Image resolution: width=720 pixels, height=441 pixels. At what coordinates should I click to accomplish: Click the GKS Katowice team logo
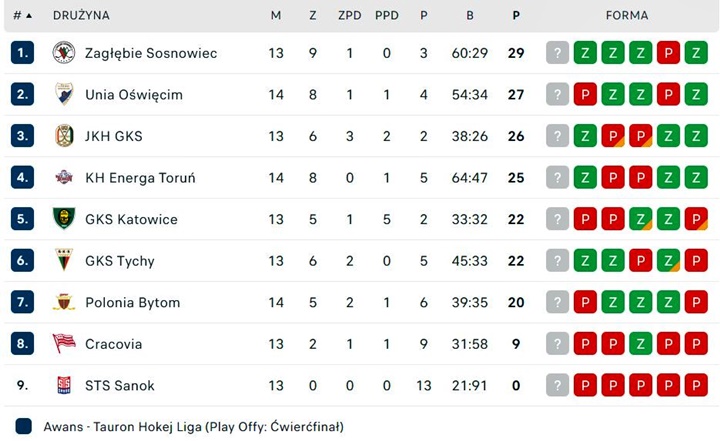(64, 219)
